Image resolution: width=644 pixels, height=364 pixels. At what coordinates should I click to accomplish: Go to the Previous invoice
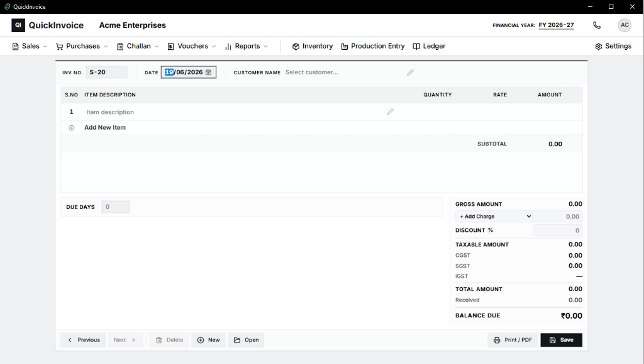84,340
